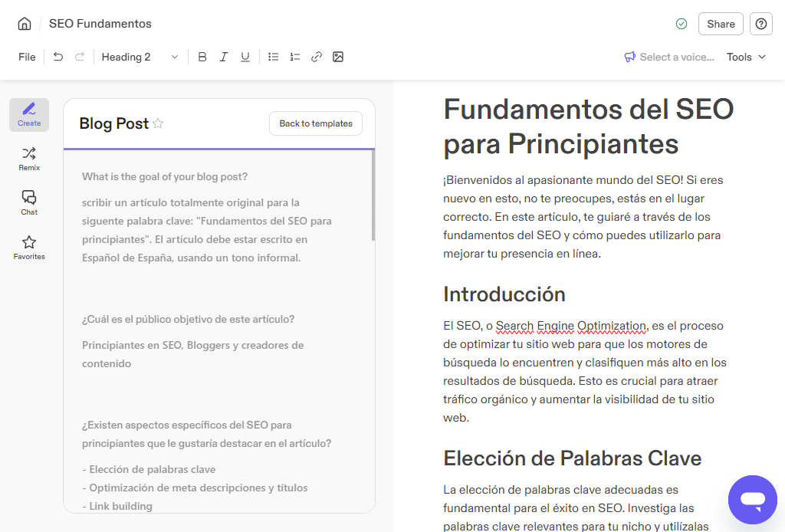Insert a numbered list
The image size is (785, 532).
point(295,56)
